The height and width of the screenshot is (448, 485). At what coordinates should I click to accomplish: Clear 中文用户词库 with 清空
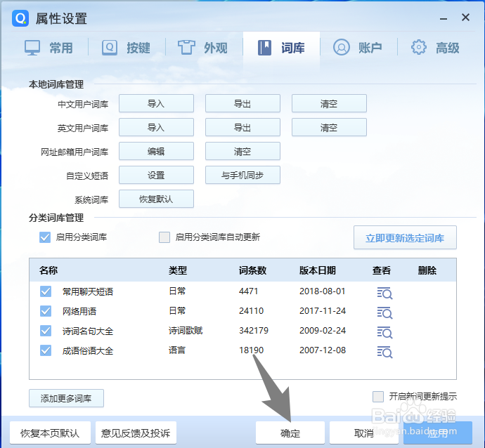tap(329, 103)
